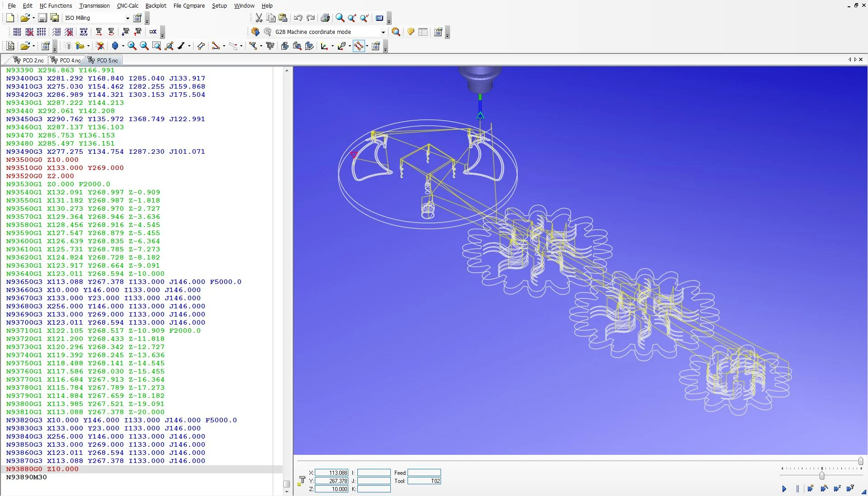Open Find with the magnifier icon
The image size is (868, 496).
point(340,18)
